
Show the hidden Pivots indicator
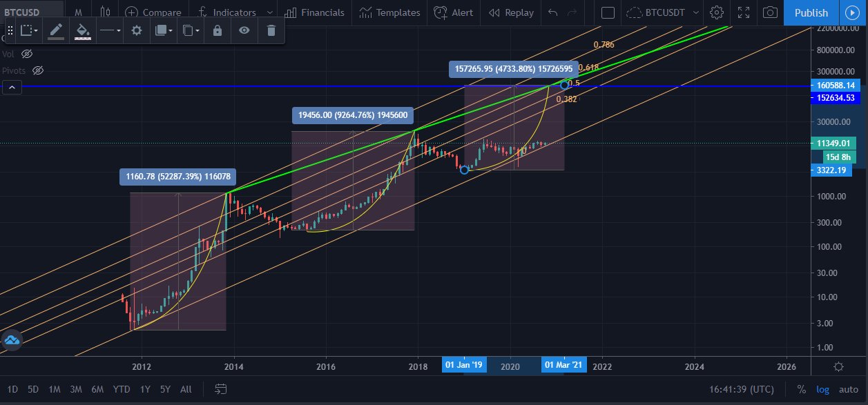coord(38,70)
